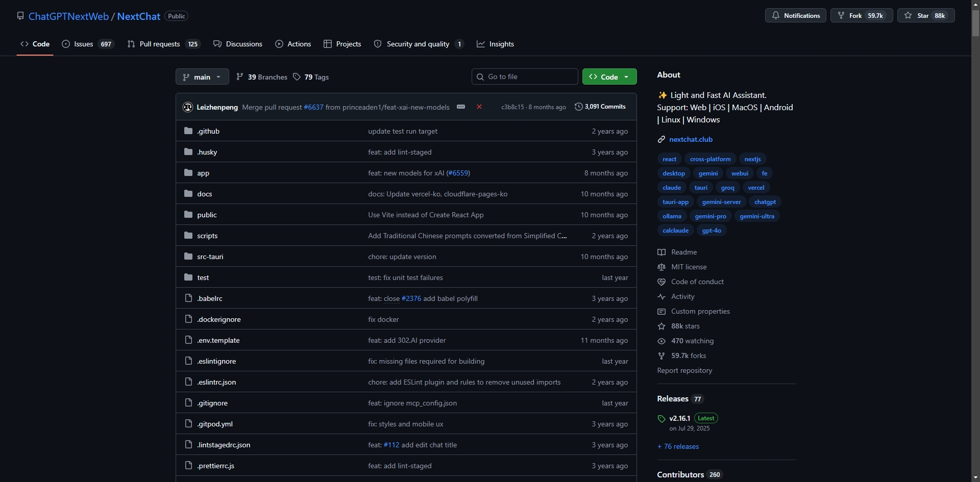Open the Insights tab
Screen dimensions: 980x482
(495, 44)
